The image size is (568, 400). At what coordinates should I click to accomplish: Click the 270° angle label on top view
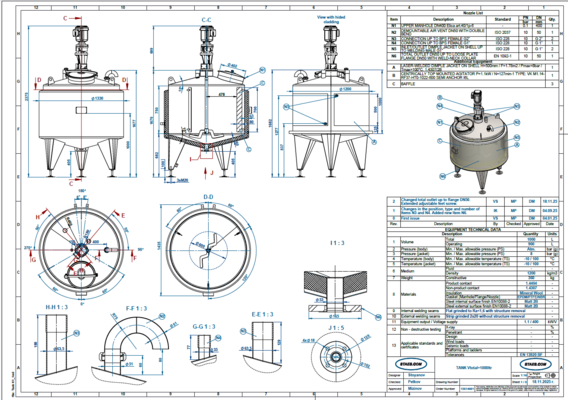click(x=28, y=248)
